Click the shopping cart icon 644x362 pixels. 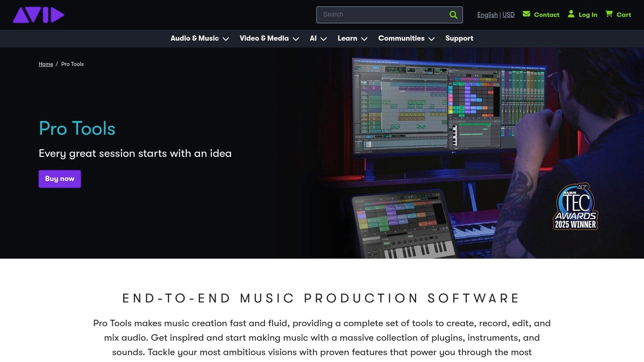click(609, 14)
